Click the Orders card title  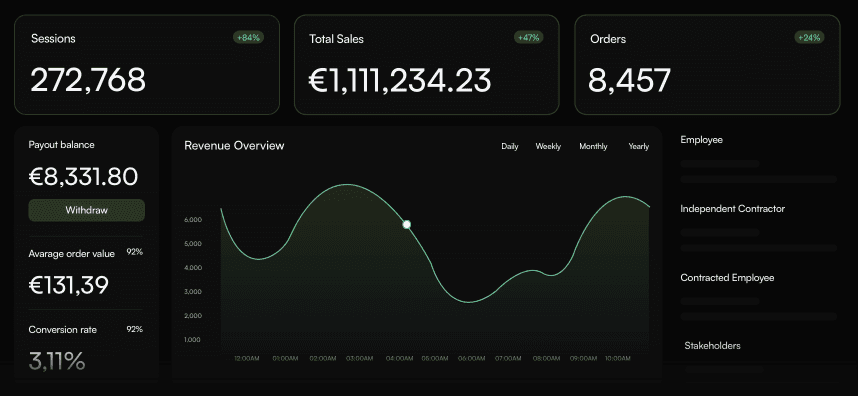pyautogui.click(x=608, y=39)
